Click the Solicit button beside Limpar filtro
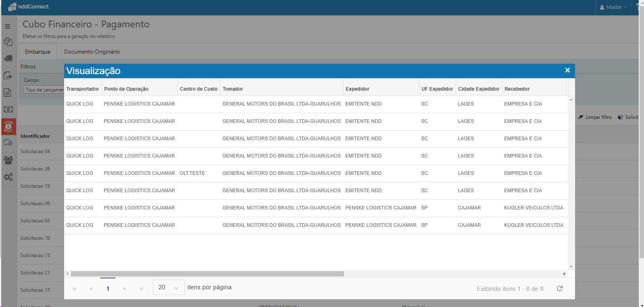Viewport: 644px width, 307px height. [628, 117]
